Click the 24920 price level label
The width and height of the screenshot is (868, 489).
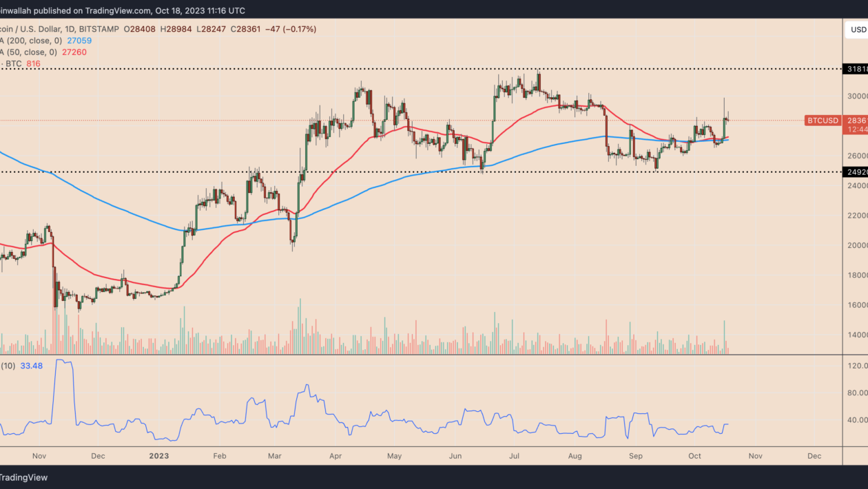tap(856, 171)
